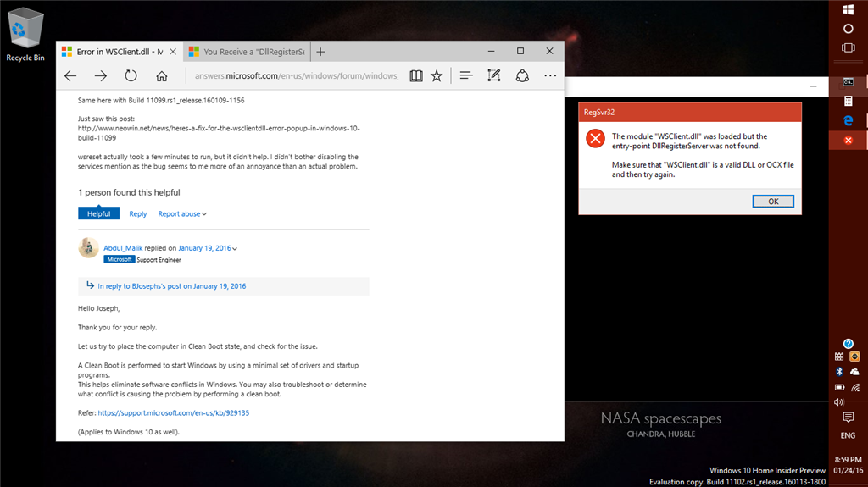
Task: Open support.microsoft.com kb/929135 link
Action: coord(173,412)
